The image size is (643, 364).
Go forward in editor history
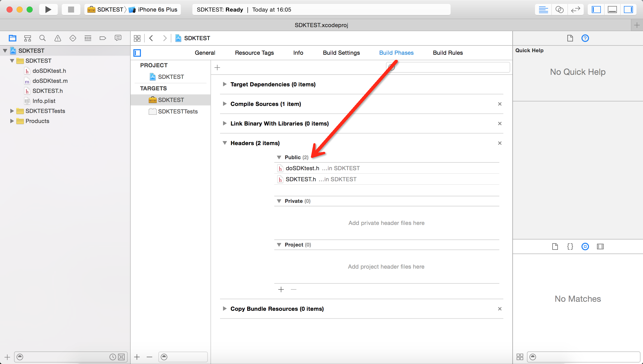pos(165,38)
